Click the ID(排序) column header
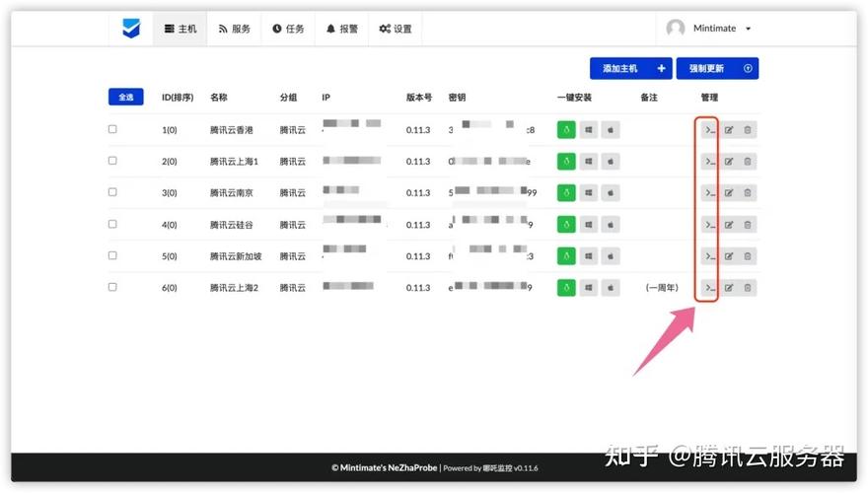The width and height of the screenshot is (868, 493). pos(178,98)
